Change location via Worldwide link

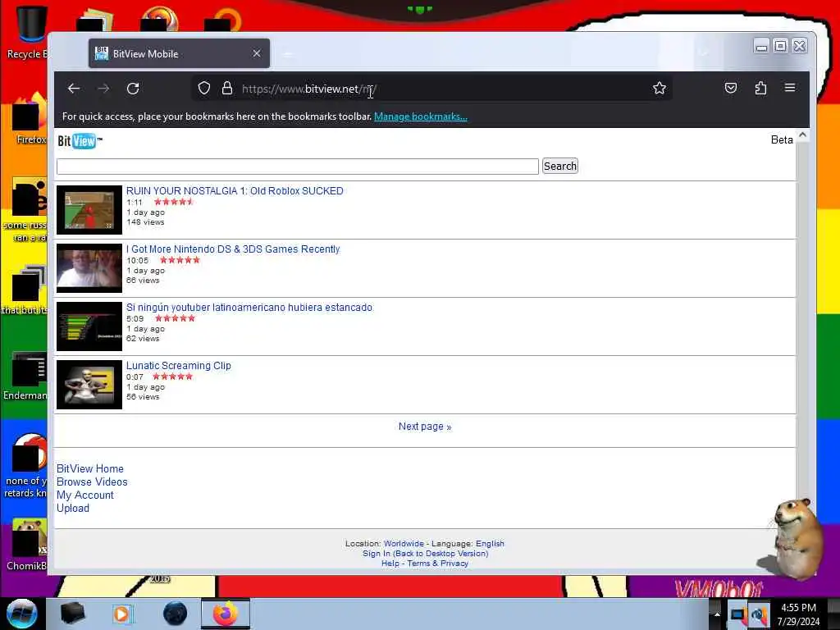click(x=404, y=543)
